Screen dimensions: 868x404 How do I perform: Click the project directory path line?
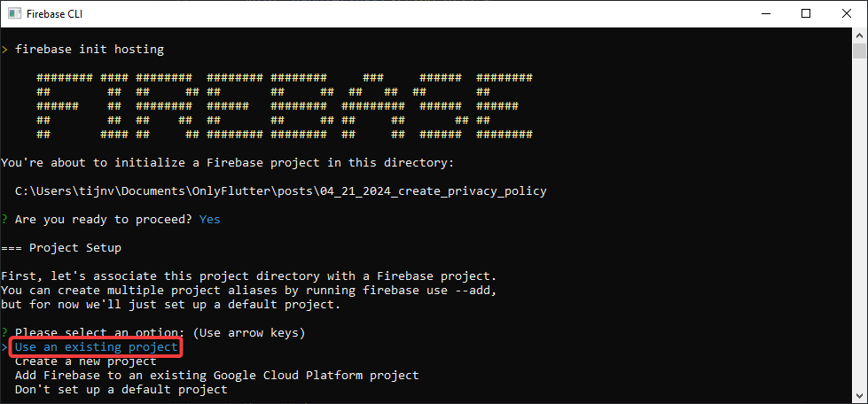pyautogui.click(x=281, y=191)
